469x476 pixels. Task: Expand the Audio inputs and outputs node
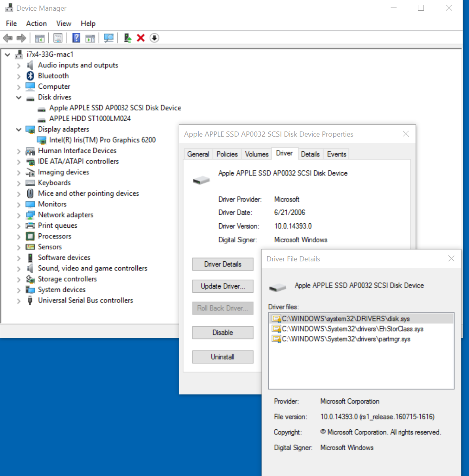click(x=19, y=65)
